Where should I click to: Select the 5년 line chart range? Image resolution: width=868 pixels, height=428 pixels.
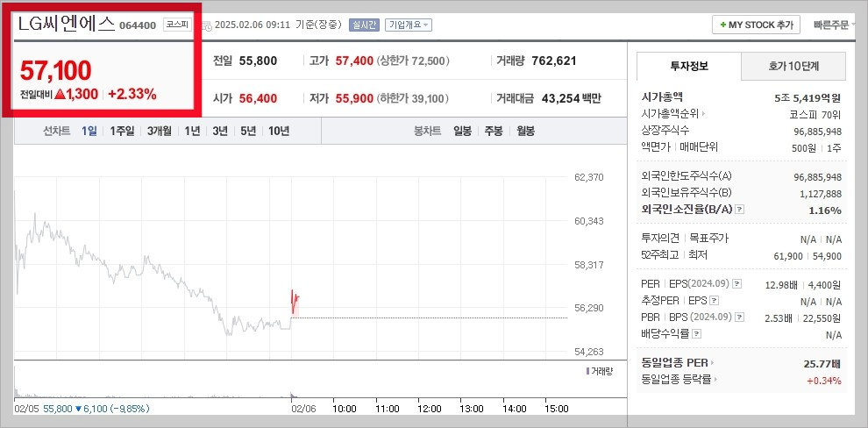(x=248, y=132)
